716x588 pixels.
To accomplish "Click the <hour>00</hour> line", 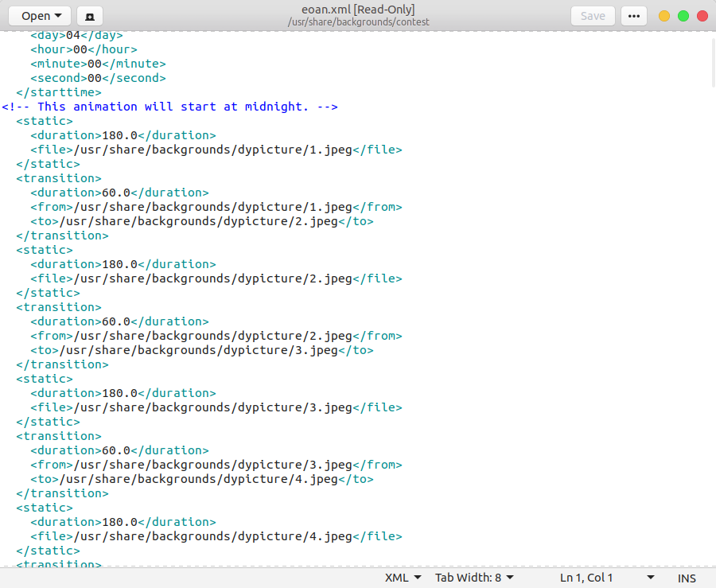I will tap(84, 49).
